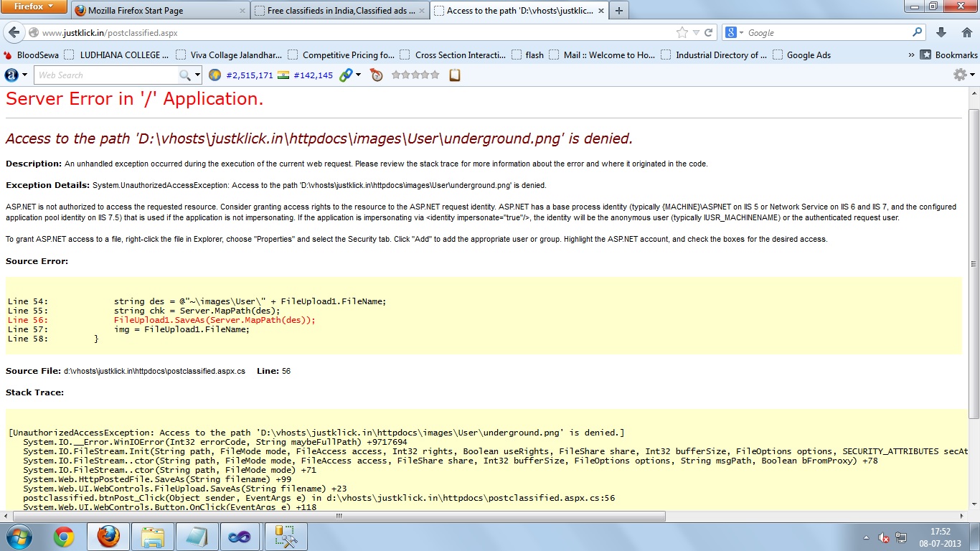Reload the current page
The image size is (980, 551).
click(708, 32)
